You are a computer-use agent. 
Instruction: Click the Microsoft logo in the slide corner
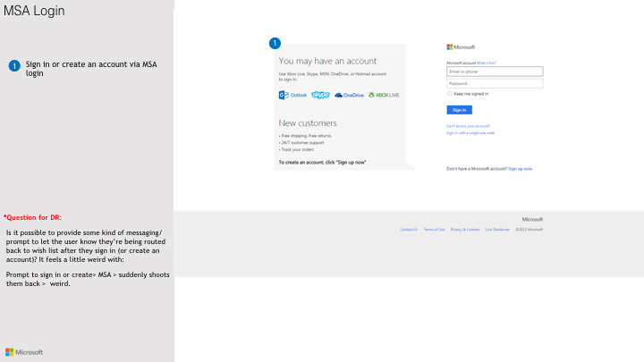(x=24, y=352)
